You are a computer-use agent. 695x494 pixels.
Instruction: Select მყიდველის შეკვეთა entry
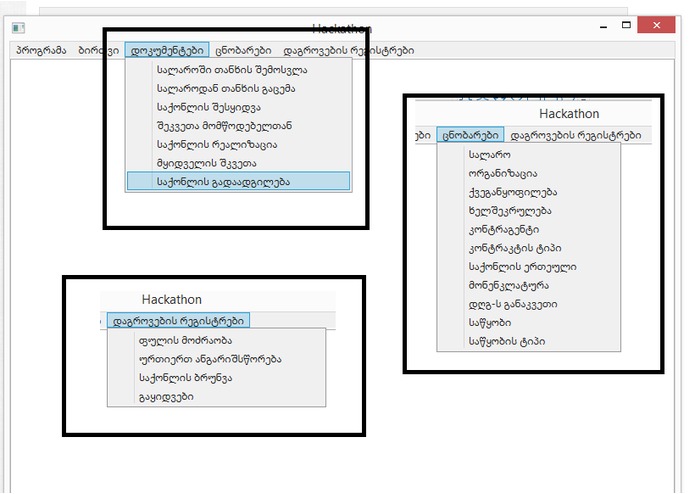coord(238,163)
